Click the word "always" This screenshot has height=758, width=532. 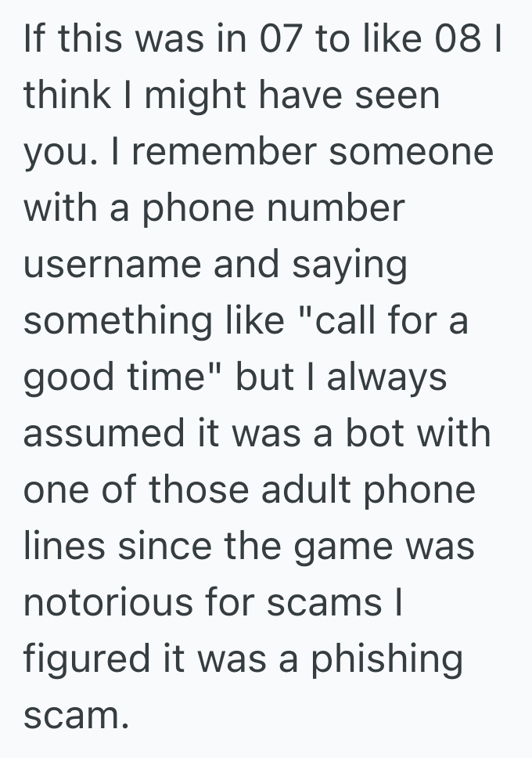tap(386, 377)
